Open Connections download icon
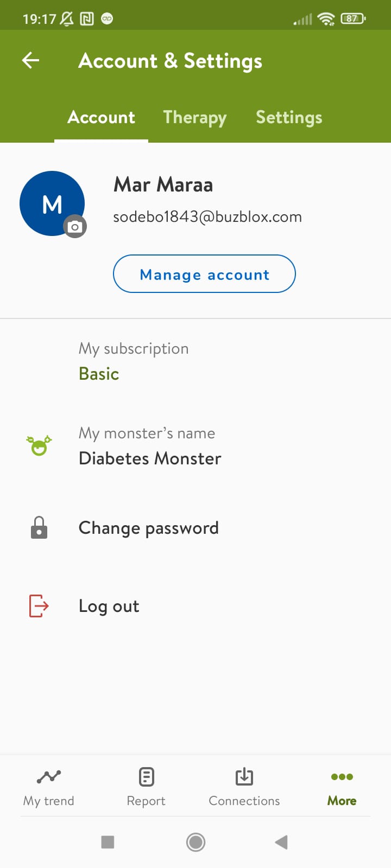 pos(244,777)
